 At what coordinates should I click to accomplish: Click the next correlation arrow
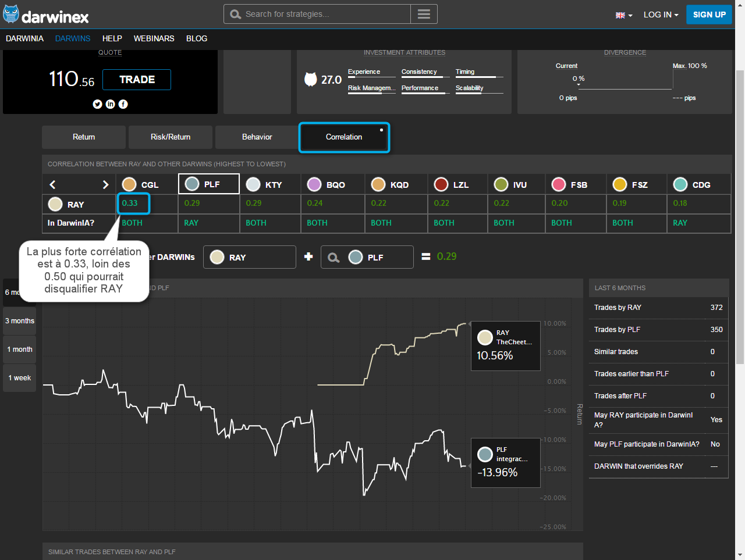pyautogui.click(x=105, y=184)
